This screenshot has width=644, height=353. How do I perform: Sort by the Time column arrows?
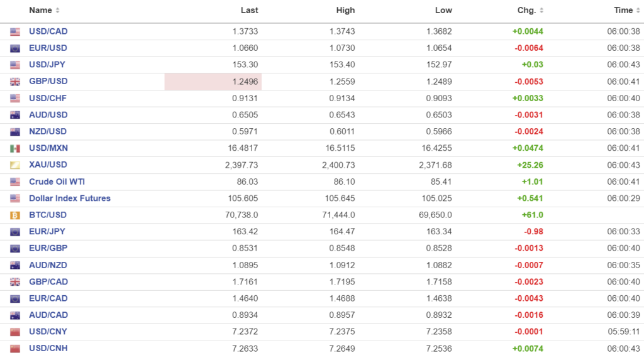638,11
